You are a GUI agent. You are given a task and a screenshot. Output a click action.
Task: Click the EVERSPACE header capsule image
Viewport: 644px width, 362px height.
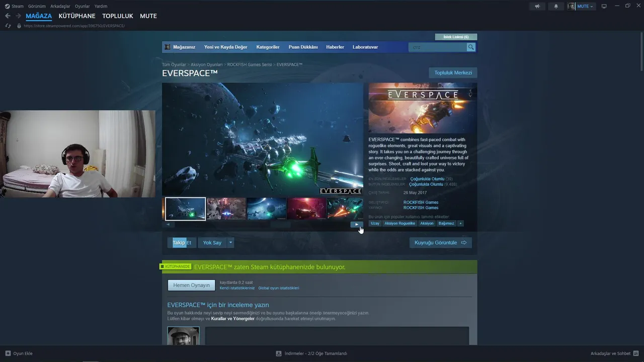423,108
